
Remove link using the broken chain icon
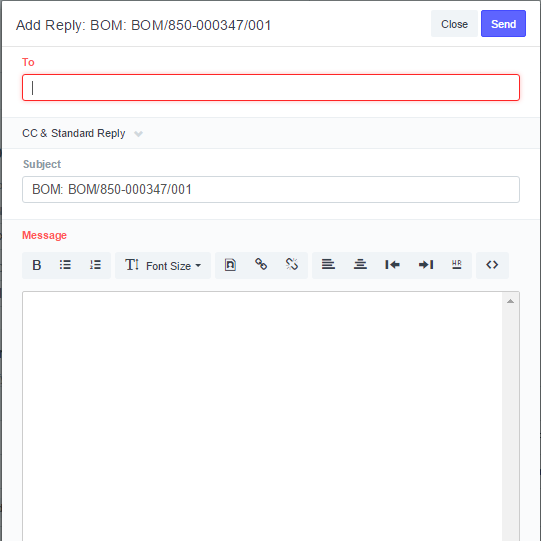292,265
